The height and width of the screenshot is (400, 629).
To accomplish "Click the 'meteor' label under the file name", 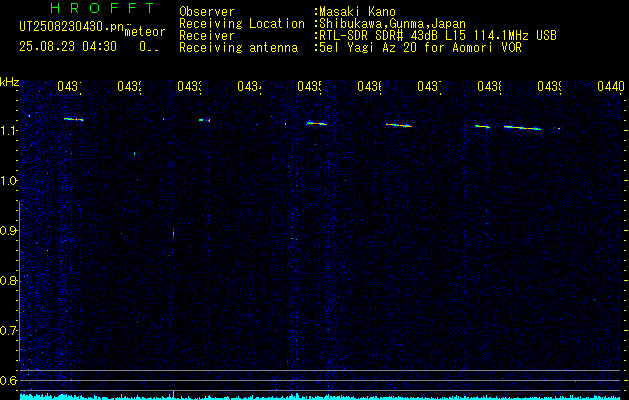I will (x=144, y=32).
